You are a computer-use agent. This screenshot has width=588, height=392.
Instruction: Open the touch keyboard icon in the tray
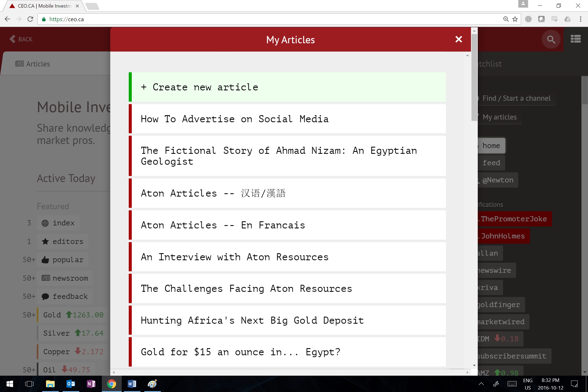click(512, 384)
